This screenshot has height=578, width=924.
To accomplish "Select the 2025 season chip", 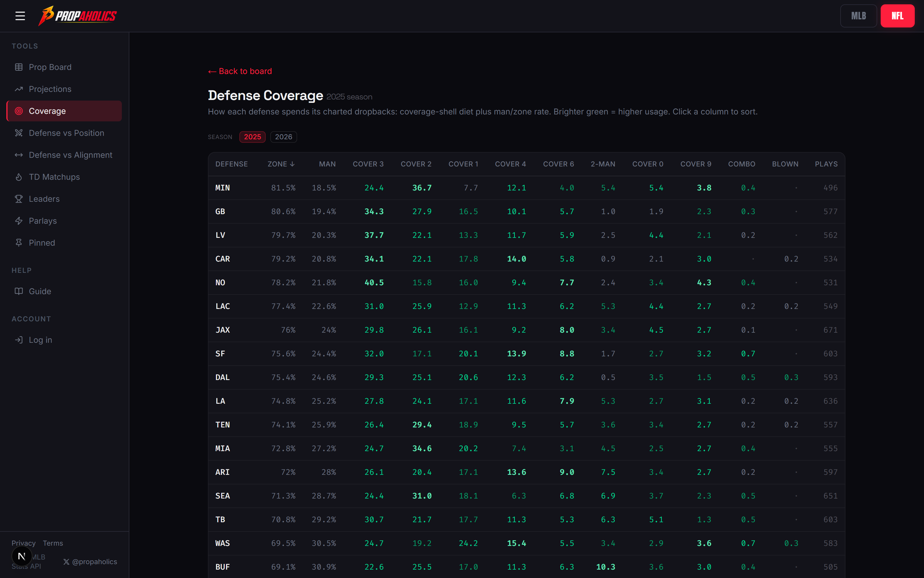I will (252, 137).
